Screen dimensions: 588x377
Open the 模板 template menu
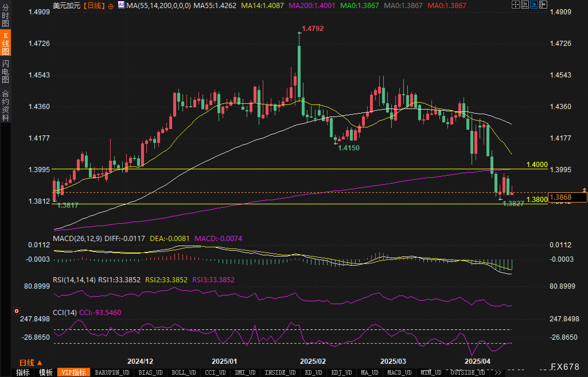[x=46, y=372]
